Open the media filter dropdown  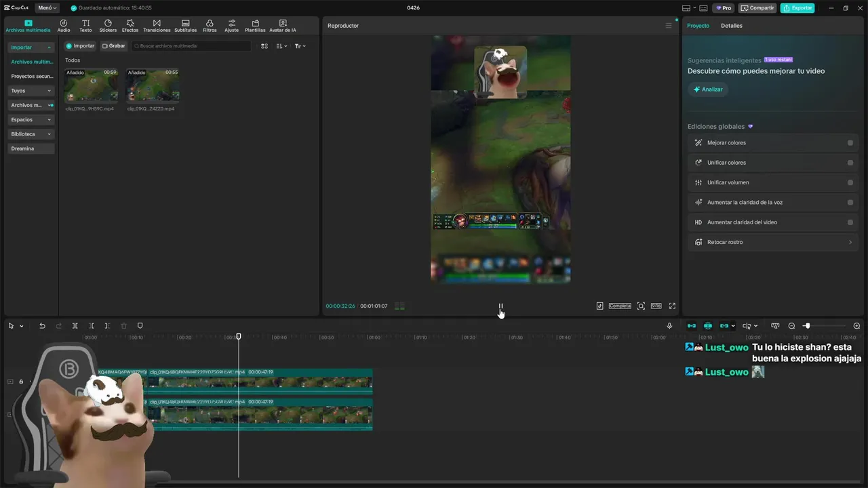coord(300,46)
